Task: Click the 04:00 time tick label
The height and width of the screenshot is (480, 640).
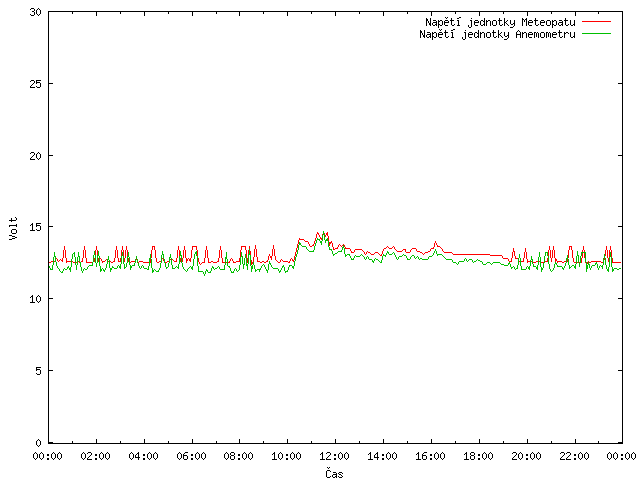Action: tap(143, 456)
